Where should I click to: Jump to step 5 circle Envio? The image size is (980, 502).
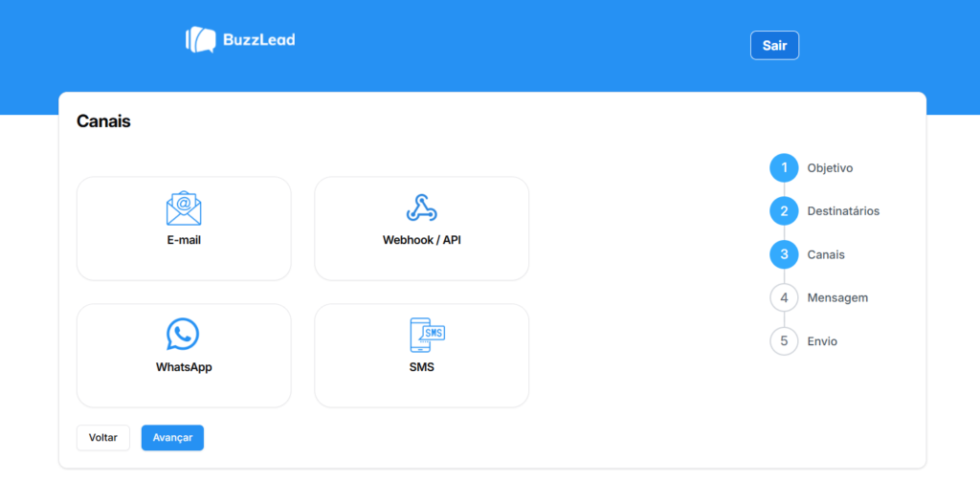point(784,341)
